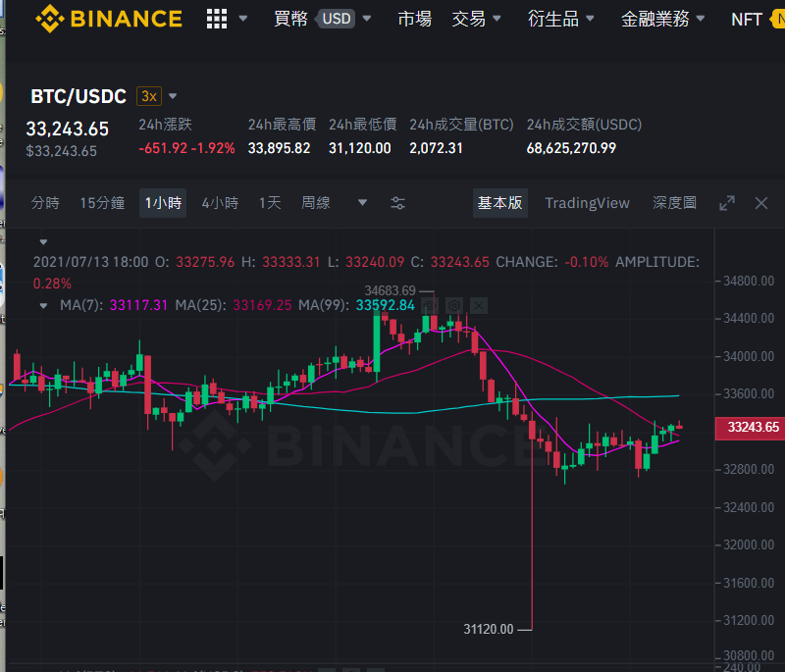The width and height of the screenshot is (785, 672).
Task: Open the apps grid menu icon
Action: pyautogui.click(x=217, y=19)
